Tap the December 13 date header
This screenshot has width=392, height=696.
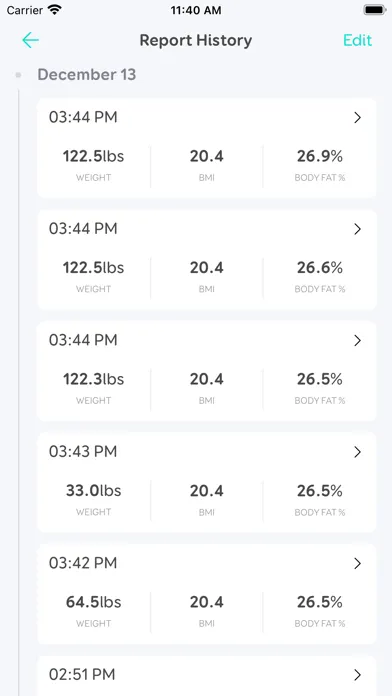pos(87,75)
